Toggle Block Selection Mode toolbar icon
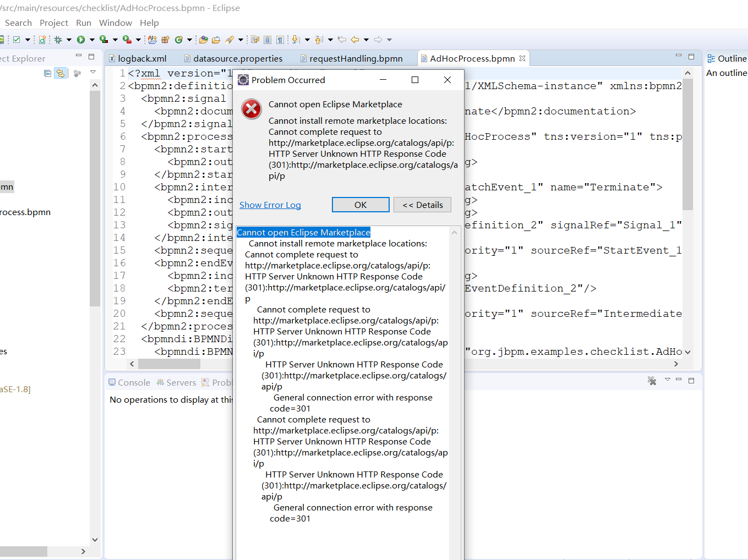 [x=267, y=40]
